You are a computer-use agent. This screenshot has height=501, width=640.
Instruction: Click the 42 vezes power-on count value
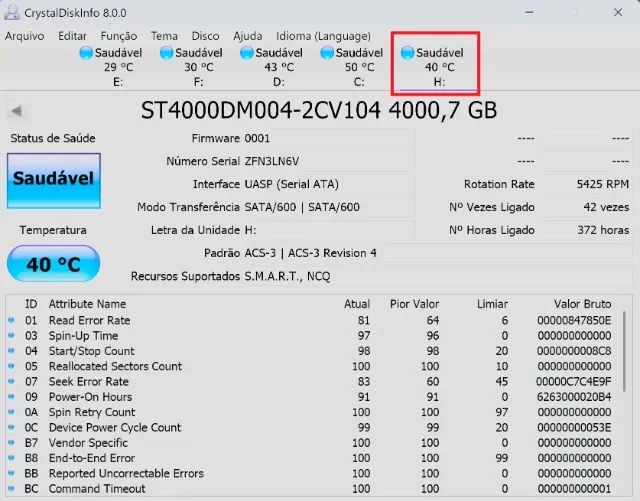click(606, 207)
